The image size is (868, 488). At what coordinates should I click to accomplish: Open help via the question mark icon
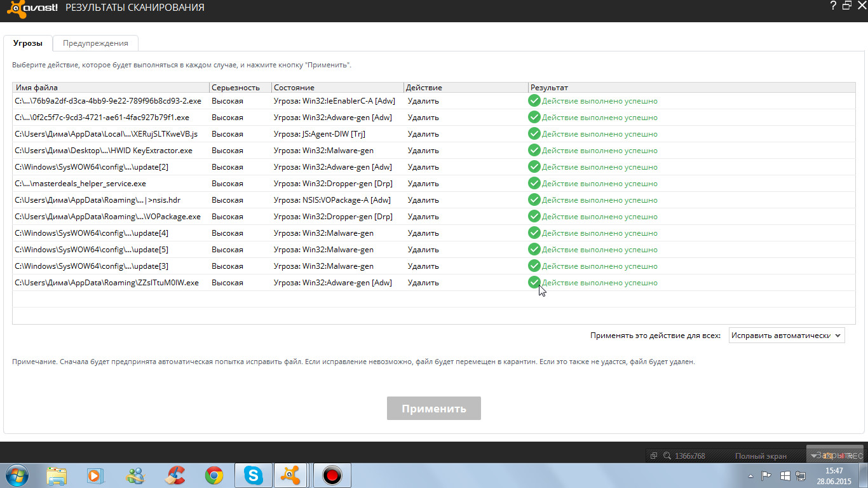(833, 6)
